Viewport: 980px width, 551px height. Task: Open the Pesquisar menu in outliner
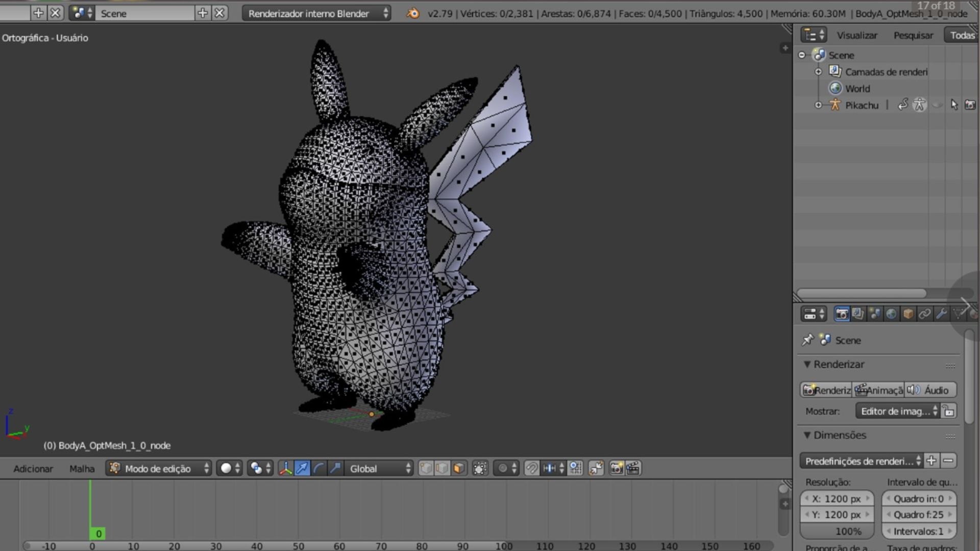point(913,35)
